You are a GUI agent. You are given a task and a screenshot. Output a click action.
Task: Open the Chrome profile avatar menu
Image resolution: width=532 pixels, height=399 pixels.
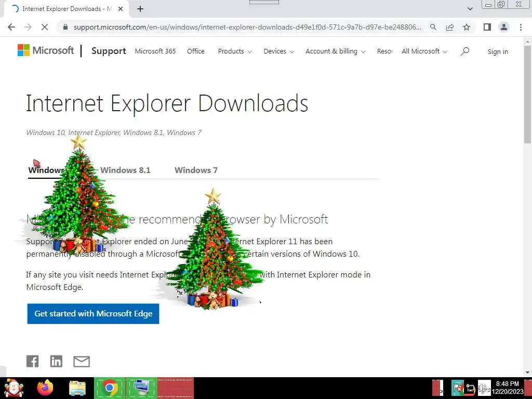tap(504, 27)
